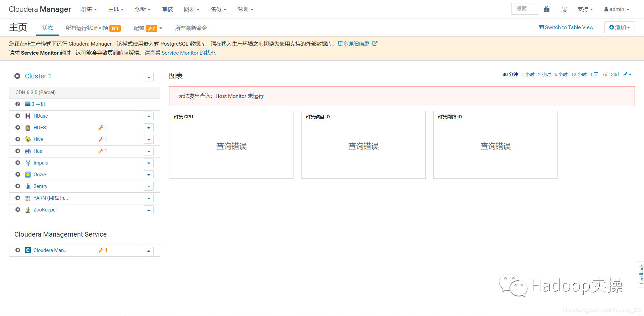Open HDFS actions dropdown arrow
Image resolution: width=644 pixels, height=316 pixels.
click(x=149, y=128)
